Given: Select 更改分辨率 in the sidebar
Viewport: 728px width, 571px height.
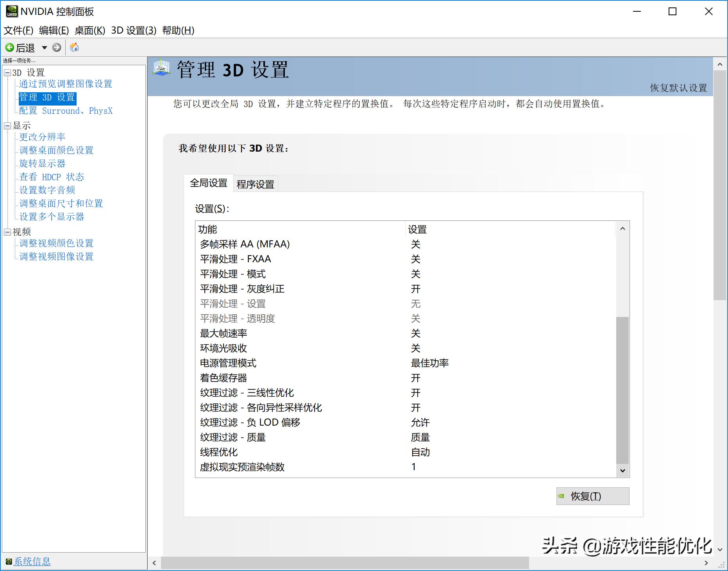Looking at the screenshot, I should pyautogui.click(x=42, y=137).
